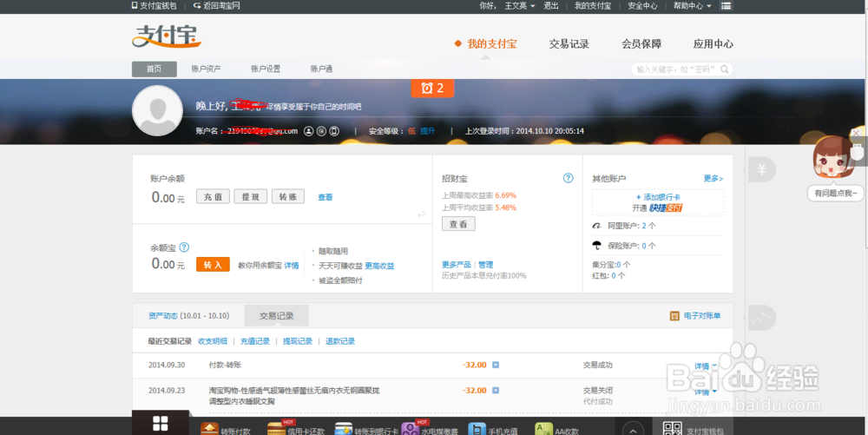Click the 充值记录 link

click(254, 341)
